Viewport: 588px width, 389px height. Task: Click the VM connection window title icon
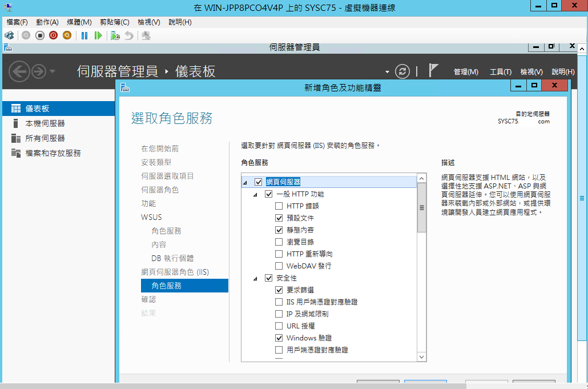(8, 7)
